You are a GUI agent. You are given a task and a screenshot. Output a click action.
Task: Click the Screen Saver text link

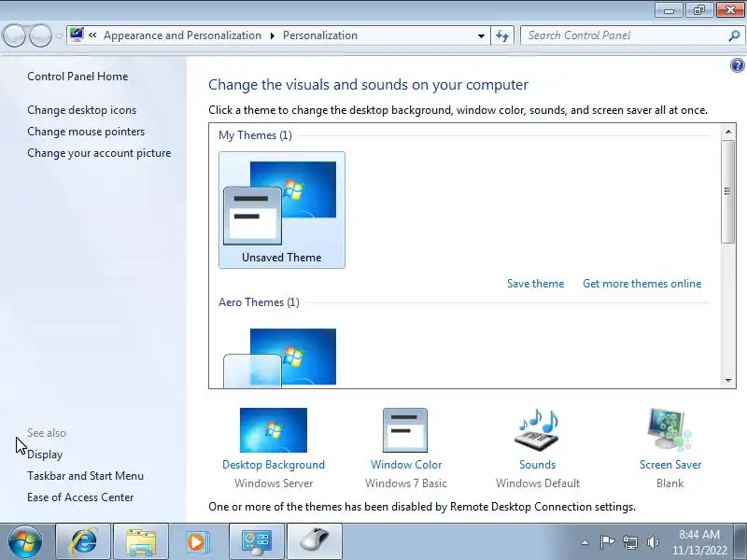[670, 464]
